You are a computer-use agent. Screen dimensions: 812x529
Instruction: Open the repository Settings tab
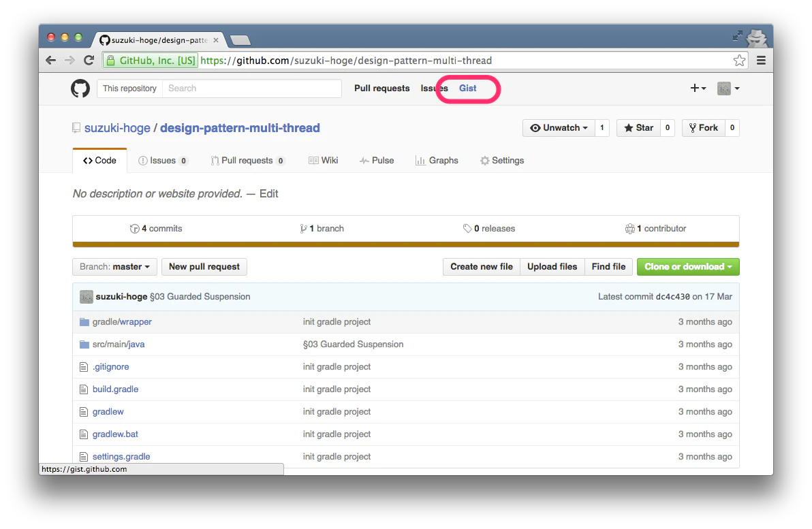pos(502,161)
